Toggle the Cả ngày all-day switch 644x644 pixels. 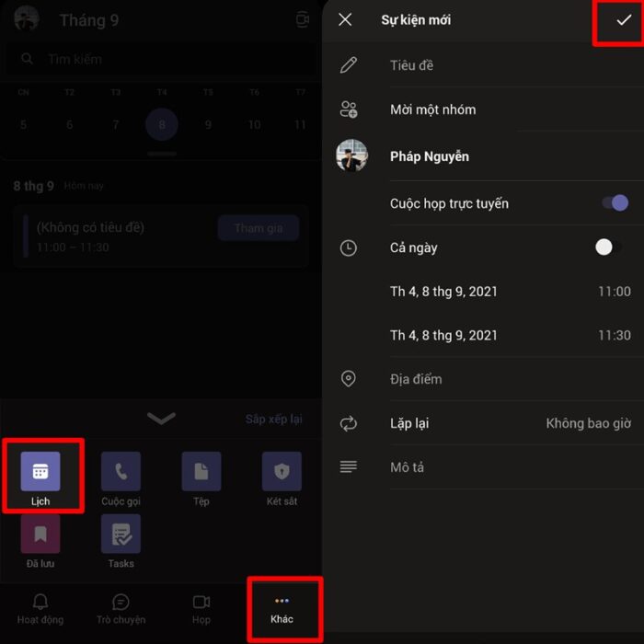point(609,247)
